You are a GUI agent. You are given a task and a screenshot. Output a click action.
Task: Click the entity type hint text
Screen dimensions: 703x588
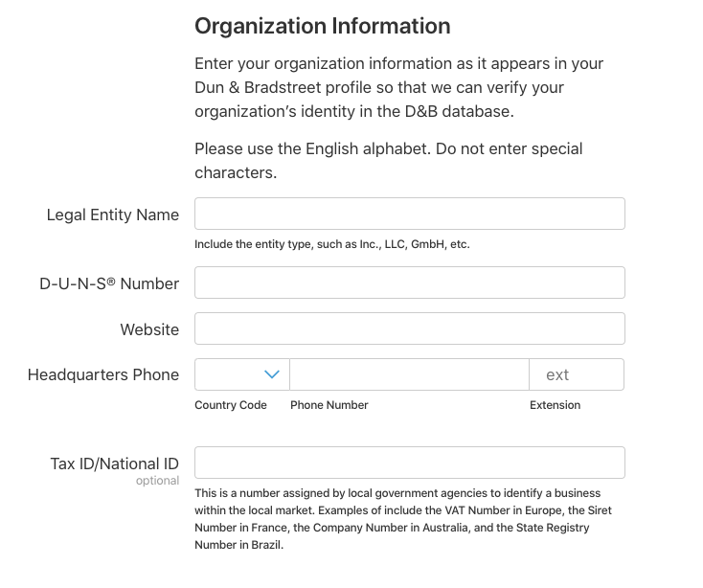(332, 244)
